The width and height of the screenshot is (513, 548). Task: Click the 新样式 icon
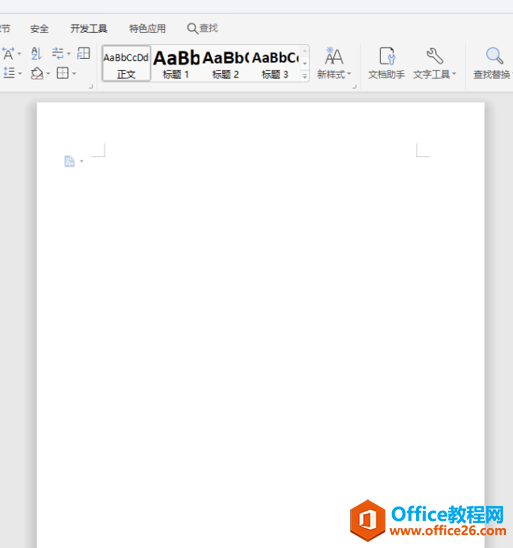[333, 56]
